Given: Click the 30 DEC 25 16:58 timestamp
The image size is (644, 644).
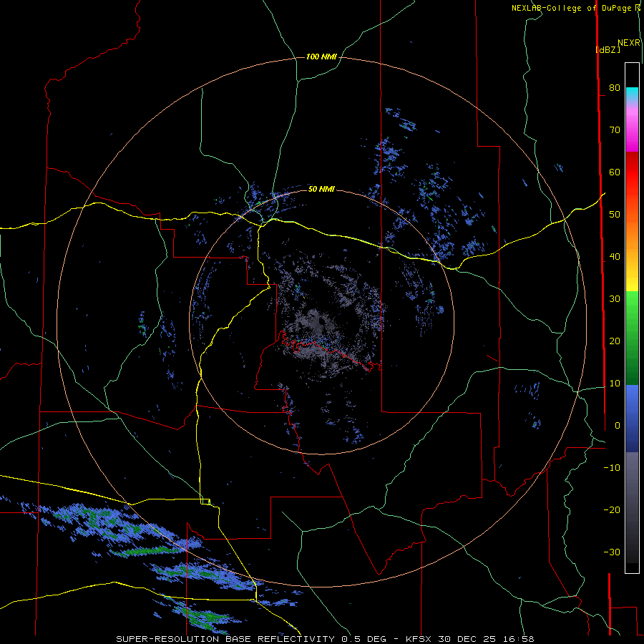Looking at the screenshot, I should 486,639.
